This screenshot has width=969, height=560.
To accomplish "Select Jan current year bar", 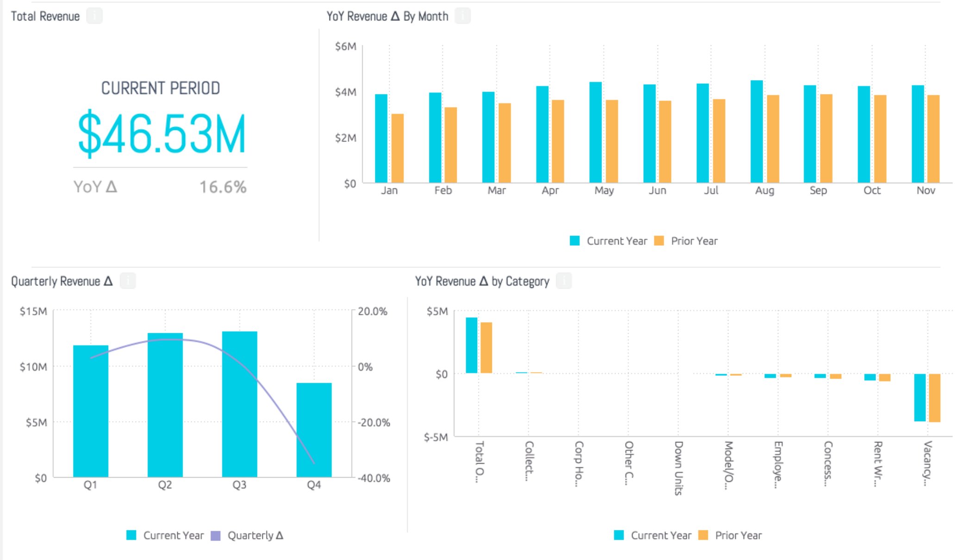I will (x=381, y=138).
